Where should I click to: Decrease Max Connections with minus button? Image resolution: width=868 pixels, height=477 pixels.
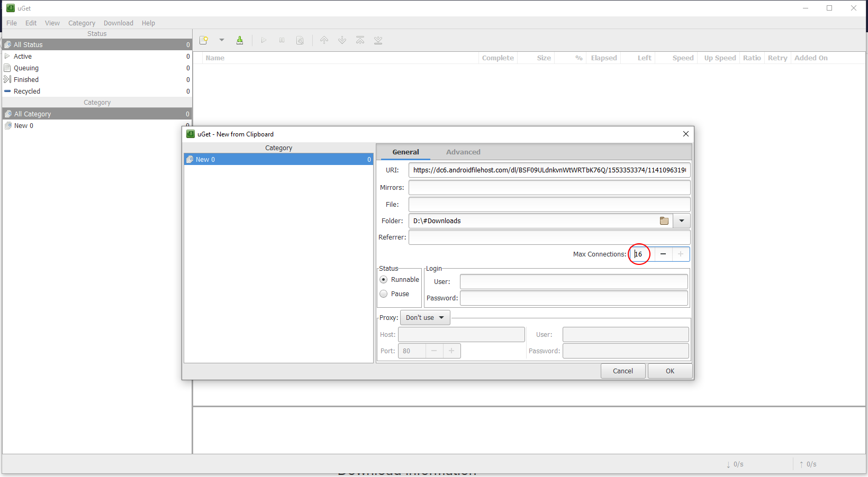pos(663,254)
